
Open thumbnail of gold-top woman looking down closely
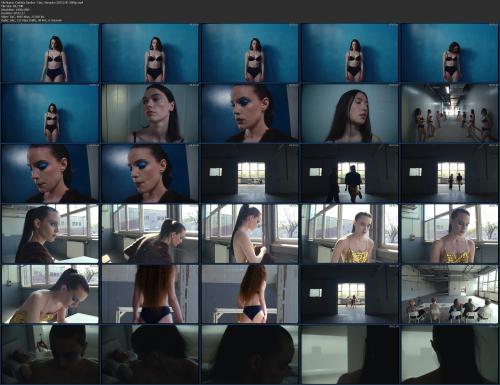450,234
